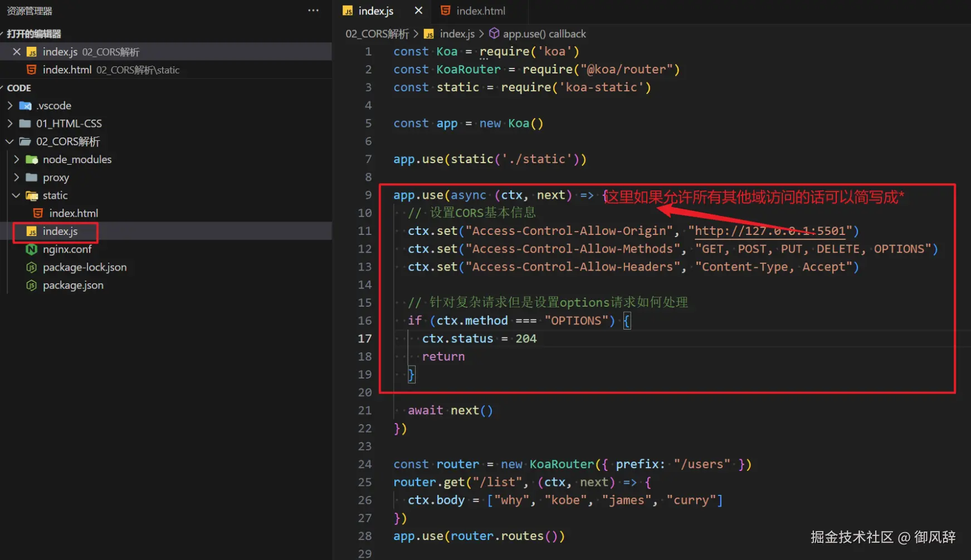971x560 pixels.
Task: Click HTML icon of index.html in open editors
Action: (x=32, y=70)
